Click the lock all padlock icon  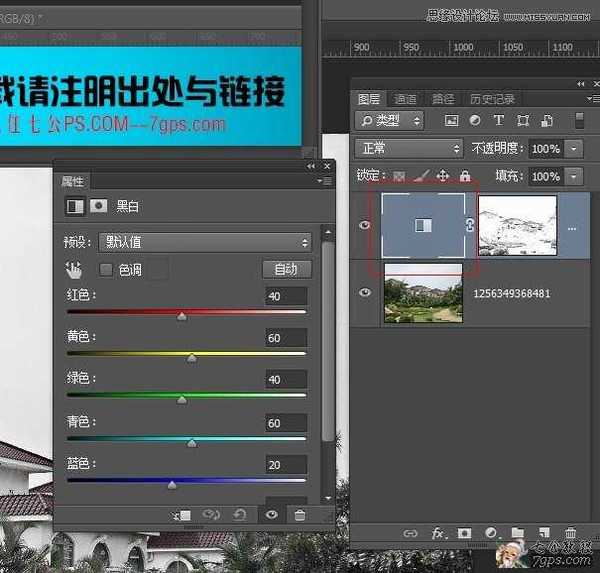(464, 176)
